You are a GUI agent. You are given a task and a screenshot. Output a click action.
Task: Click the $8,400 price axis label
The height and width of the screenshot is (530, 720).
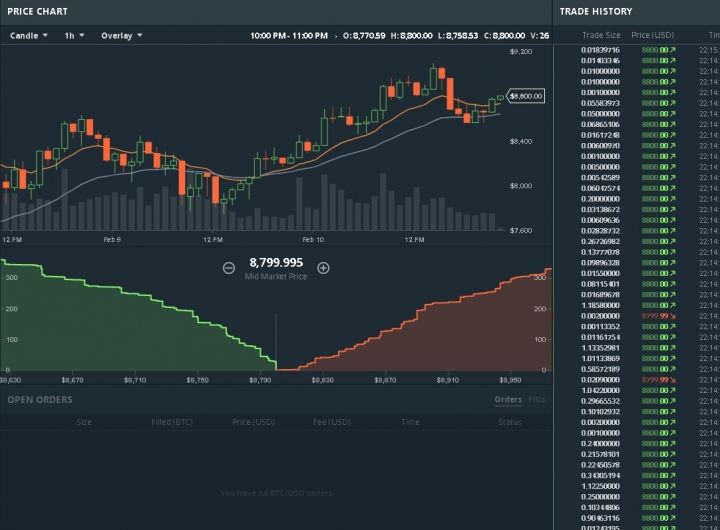click(x=521, y=141)
